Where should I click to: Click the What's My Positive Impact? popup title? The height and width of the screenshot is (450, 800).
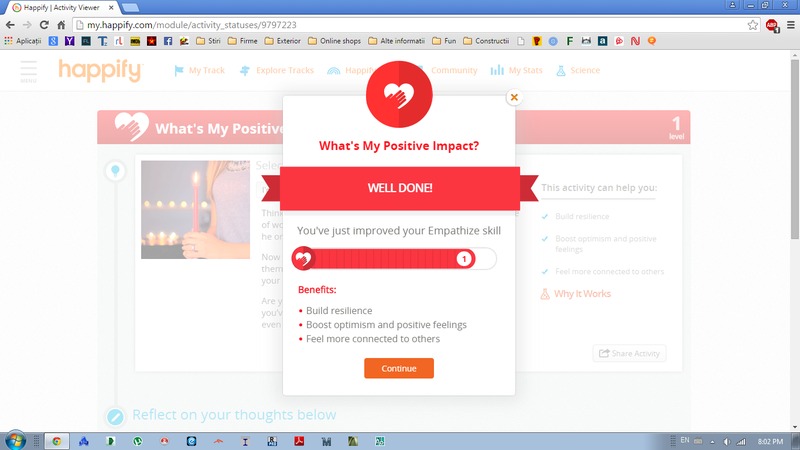399,146
